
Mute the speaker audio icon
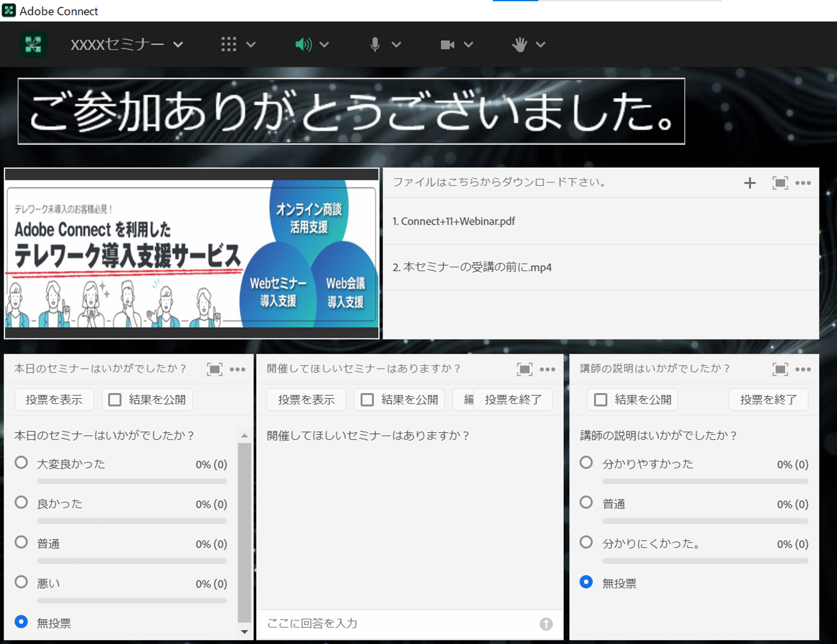pyautogui.click(x=303, y=44)
